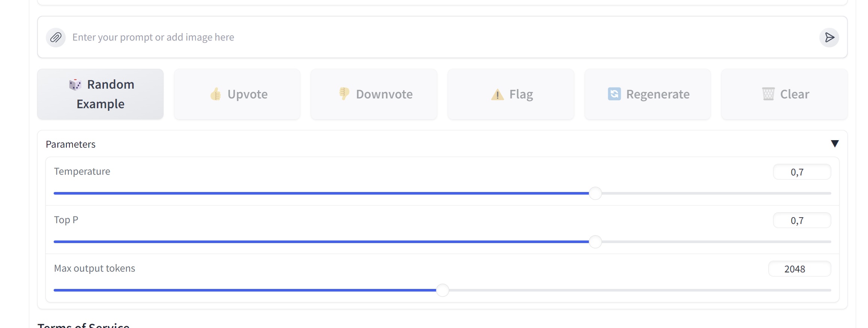Click the dice icon on Random Example
This screenshot has height=328, width=868.
click(x=75, y=85)
